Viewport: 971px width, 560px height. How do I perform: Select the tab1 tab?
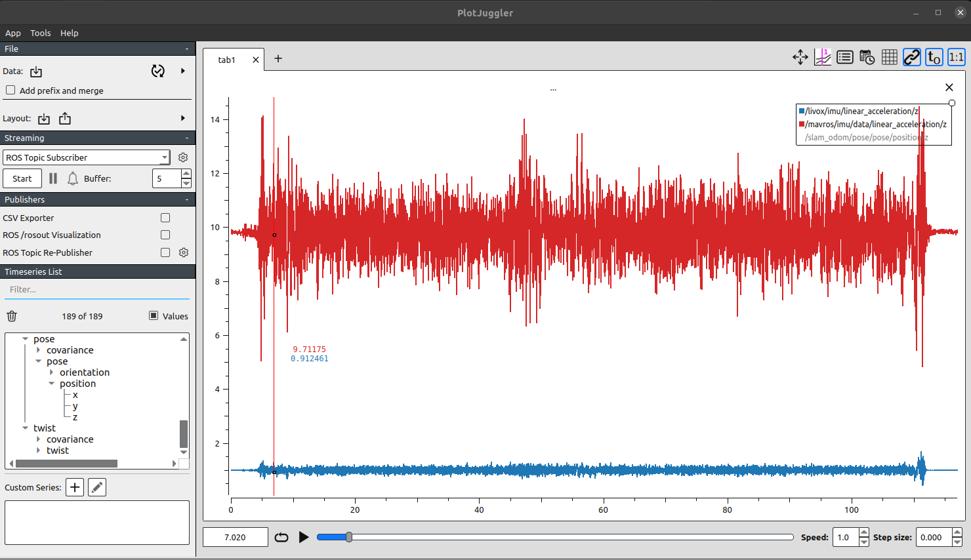[x=226, y=60]
